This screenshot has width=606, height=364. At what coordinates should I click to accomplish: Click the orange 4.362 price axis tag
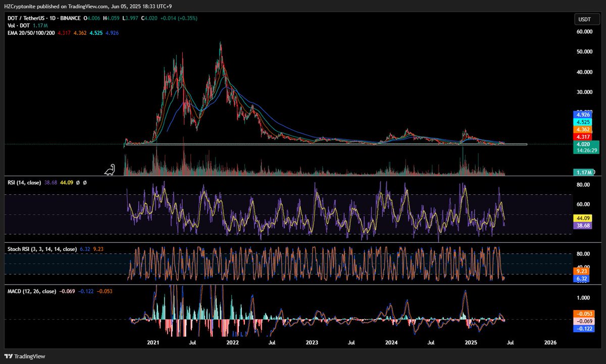click(x=582, y=129)
